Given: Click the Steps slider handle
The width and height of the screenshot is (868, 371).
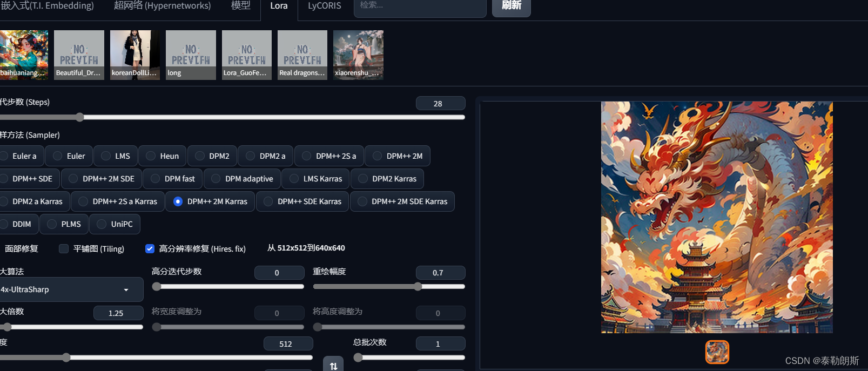Looking at the screenshot, I should [80, 117].
